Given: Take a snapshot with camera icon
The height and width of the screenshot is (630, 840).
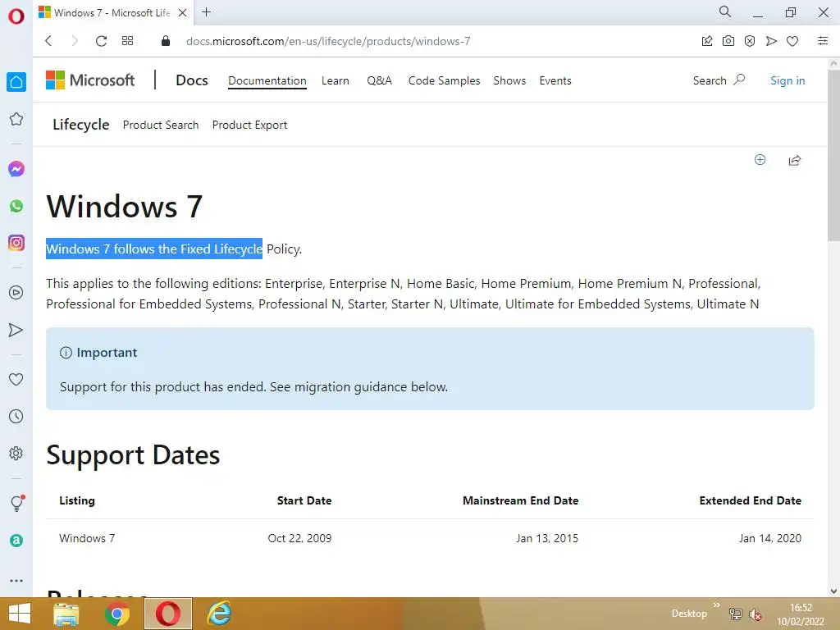Looking at the screenshot, I should pos(728,41).
